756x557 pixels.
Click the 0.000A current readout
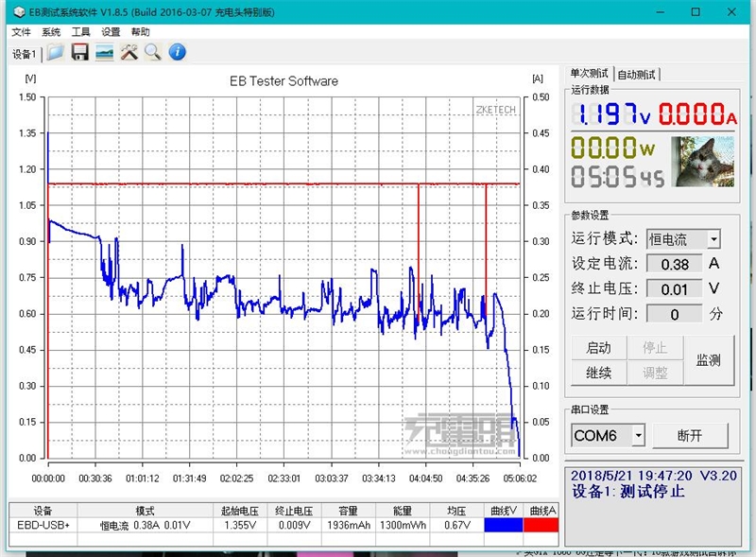pyautogui.click(x=697, y=114)
